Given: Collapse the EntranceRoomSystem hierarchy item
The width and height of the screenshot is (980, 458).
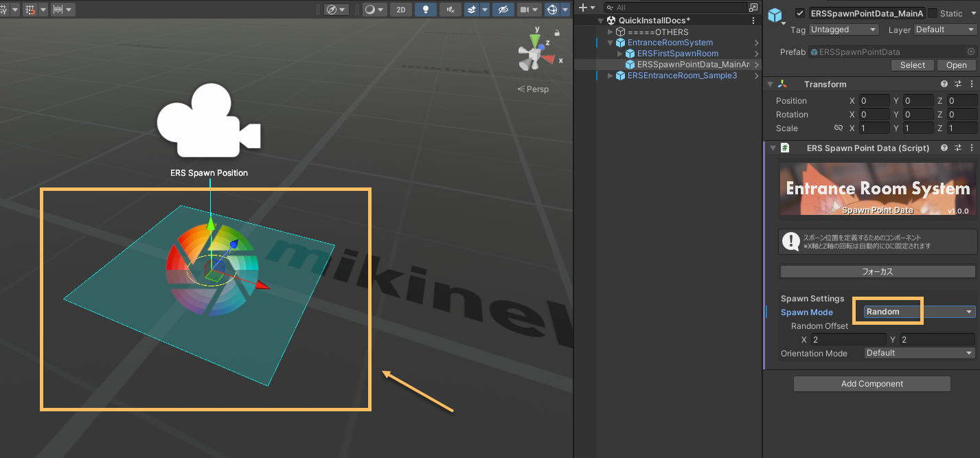Looking at the screenshot, I should pos(611,43).
